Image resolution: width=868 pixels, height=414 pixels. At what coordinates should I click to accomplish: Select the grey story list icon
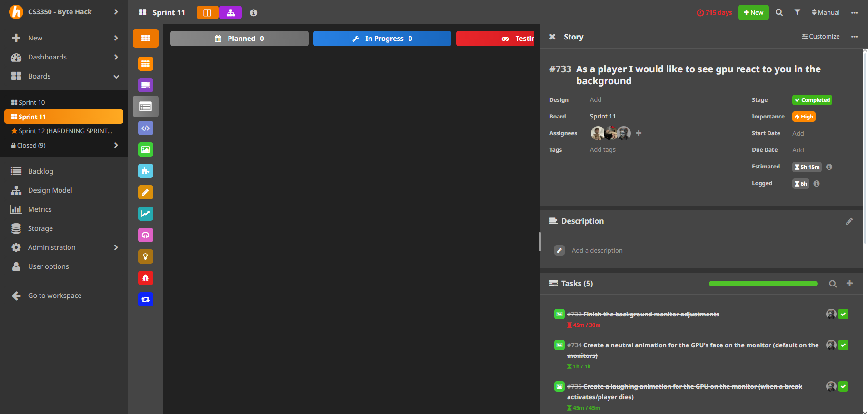click(x=146, y=107)
